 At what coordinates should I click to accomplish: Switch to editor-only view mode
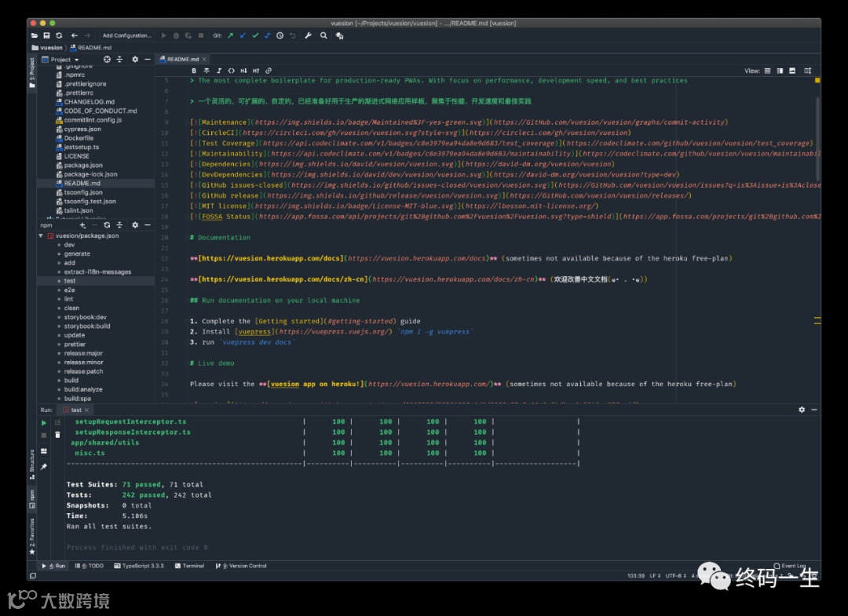point(767,71)
